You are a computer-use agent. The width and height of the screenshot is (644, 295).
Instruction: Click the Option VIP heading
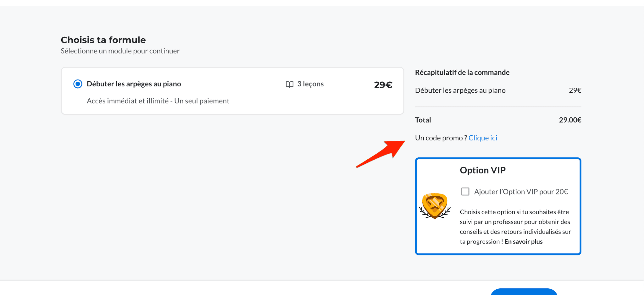(x=483, y=170)
